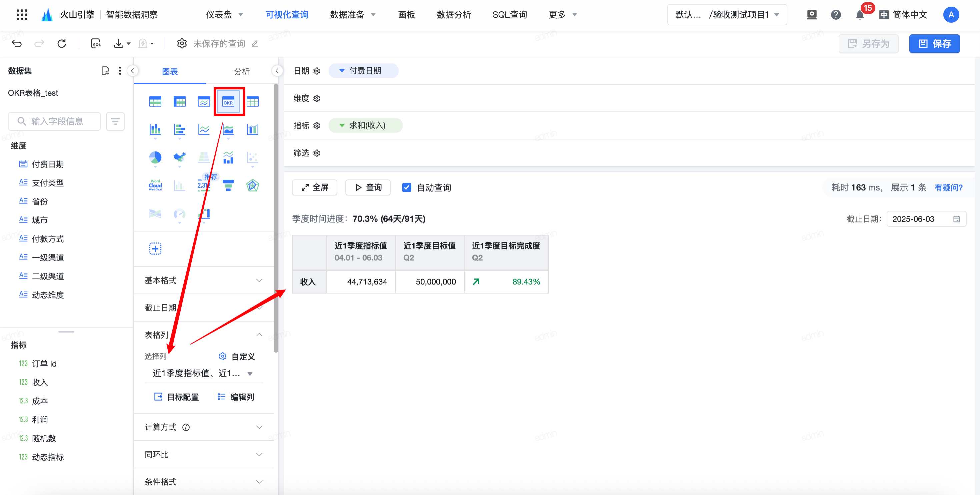Click the 保存 button
Screen dimensions: 980x495
pos(934,44)
